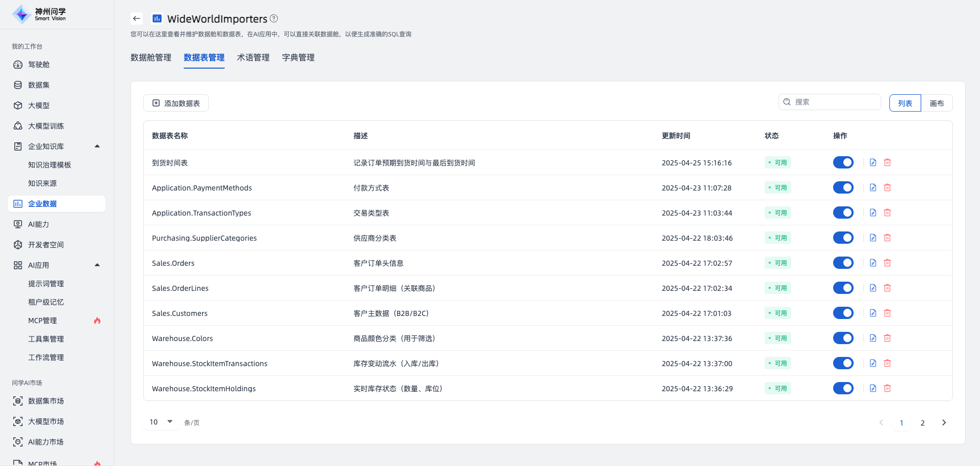Delete the Sales.Customers row
The image size is (980, 466).
point(887,313)
